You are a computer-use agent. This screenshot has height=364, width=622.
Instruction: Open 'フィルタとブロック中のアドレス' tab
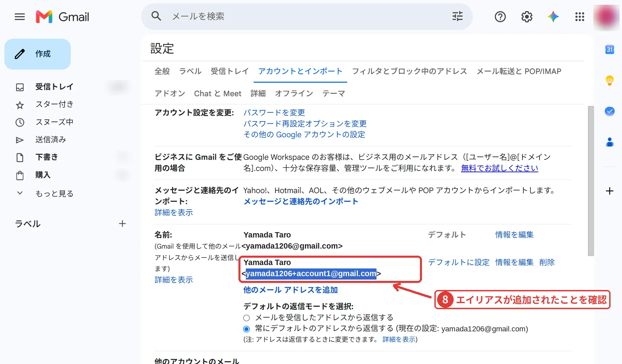pyautogui.click(x=410, y=71)
